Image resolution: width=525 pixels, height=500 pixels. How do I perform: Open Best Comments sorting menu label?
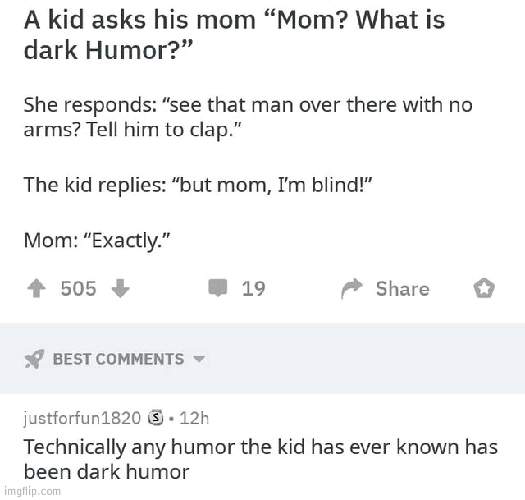coord(119,359)
